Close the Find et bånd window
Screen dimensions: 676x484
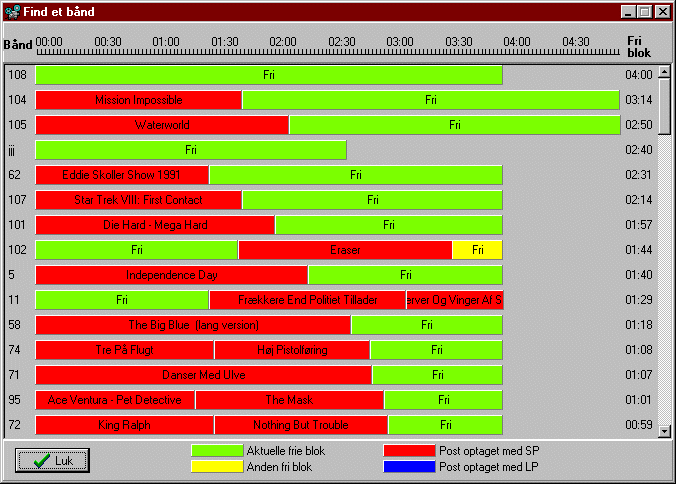(x=663, y=12)
